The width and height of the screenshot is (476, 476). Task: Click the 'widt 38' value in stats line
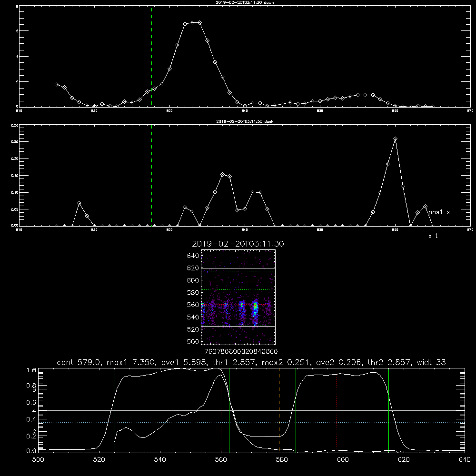(x=431, y=362)
